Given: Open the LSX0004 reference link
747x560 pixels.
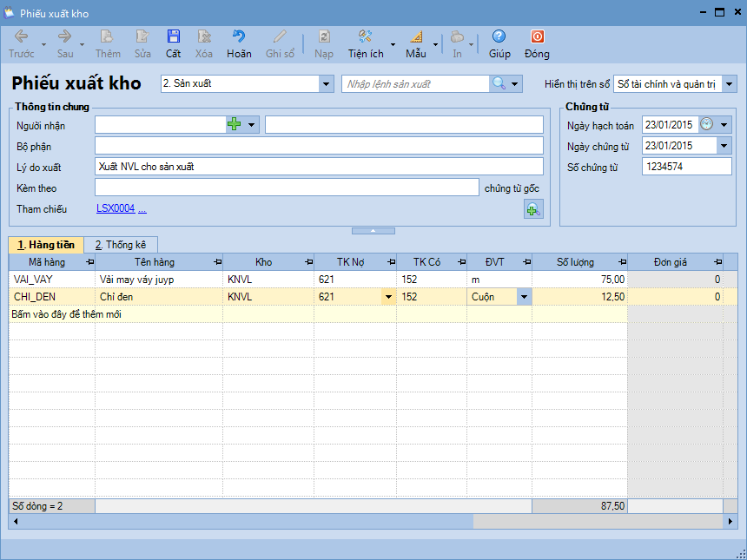Looking at the screenshot, I should 116,208.
